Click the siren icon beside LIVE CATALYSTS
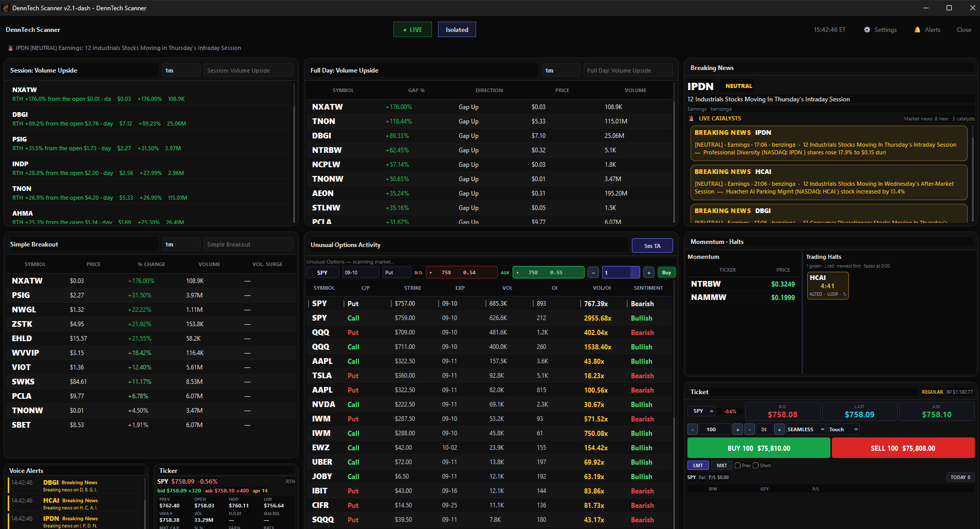The height and width of the screenshot is (529, 980). (691, 118)
